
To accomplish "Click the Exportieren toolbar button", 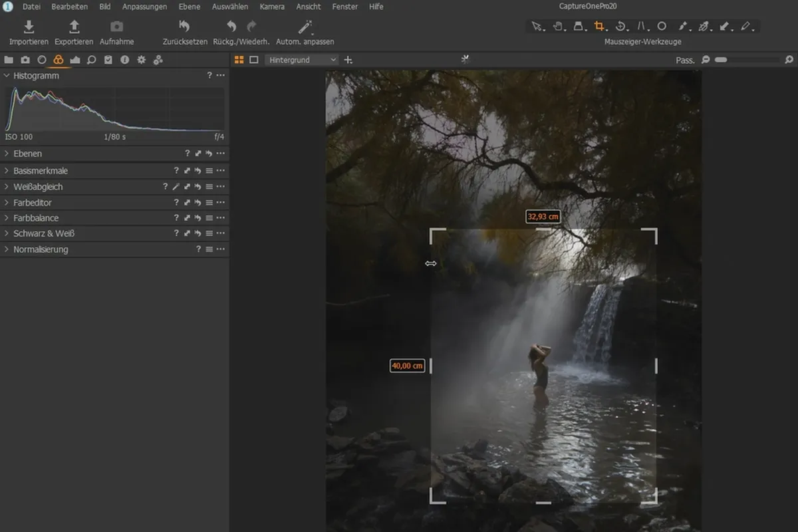I will pos(74,32).
